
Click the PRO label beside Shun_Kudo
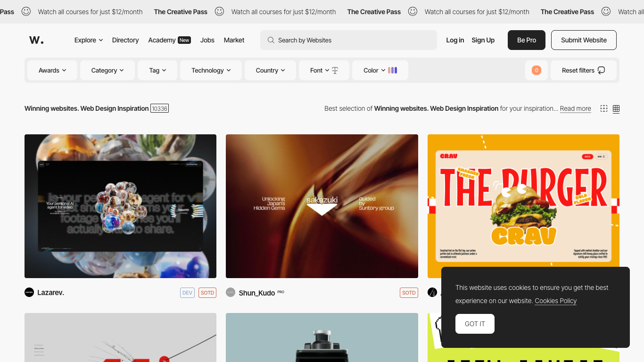click(x=281, y=292)
